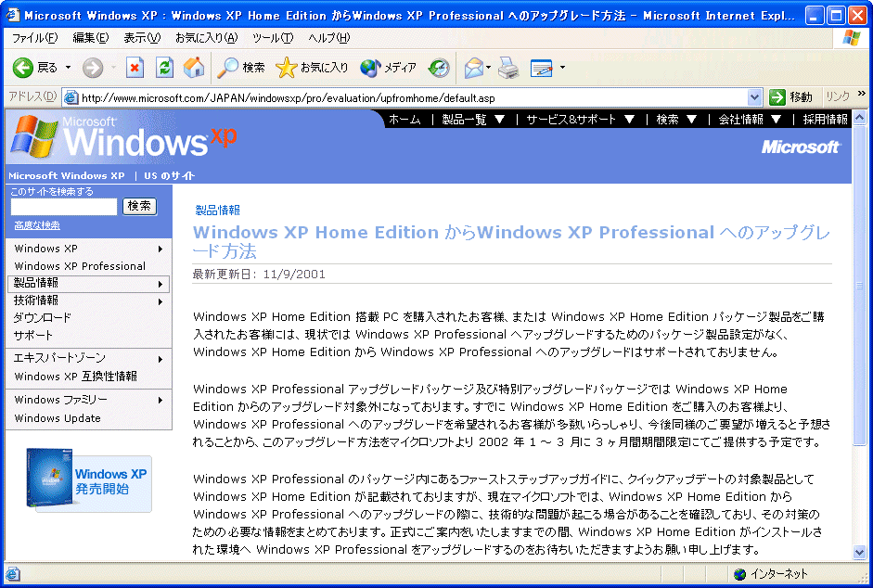Click the ホーム link in top nav
This screenshot has height=588, width=873.
pyautogui.click(x=404, y=119)
